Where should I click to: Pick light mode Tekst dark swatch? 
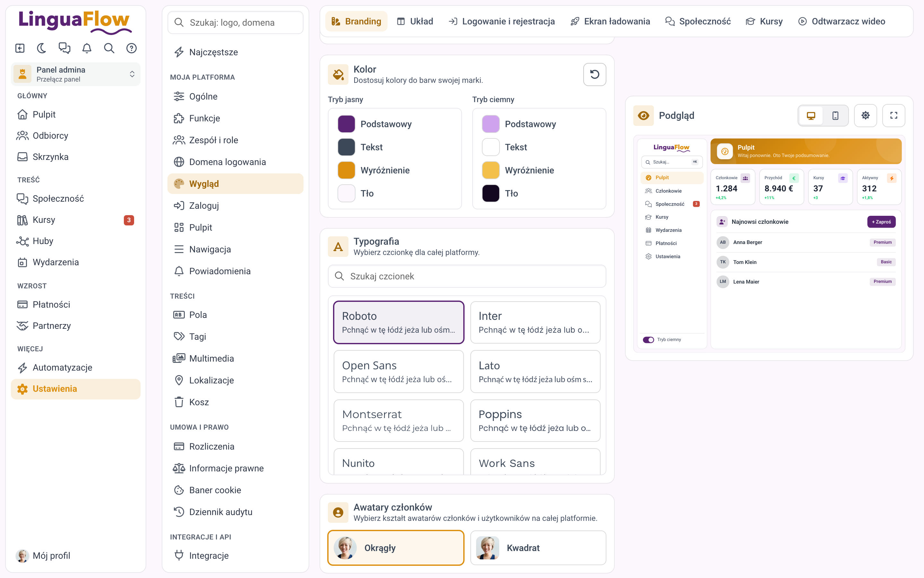(x=346, y=147)
